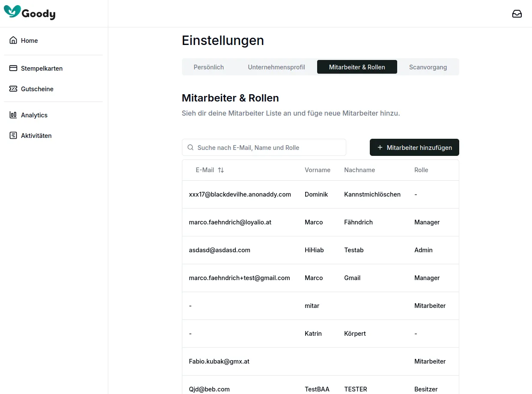Click HiHiab first name cell

(x=314, y=250)
